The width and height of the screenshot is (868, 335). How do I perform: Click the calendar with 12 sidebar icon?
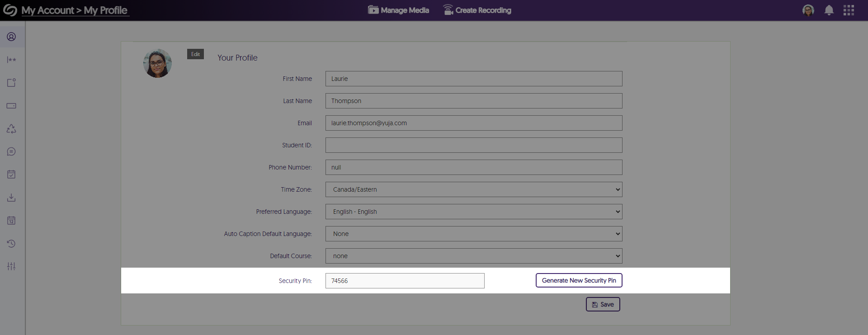pyautogui.click(x=11, y=221)
